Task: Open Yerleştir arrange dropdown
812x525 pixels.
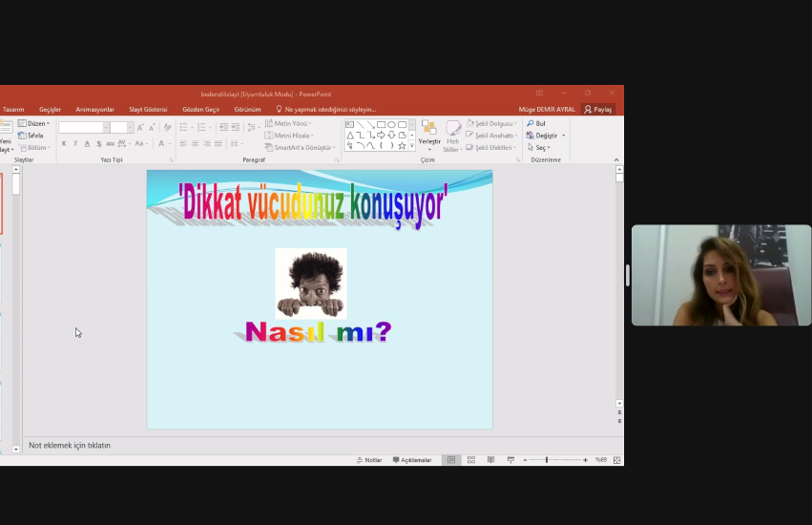Action: (x=429, y=136)
